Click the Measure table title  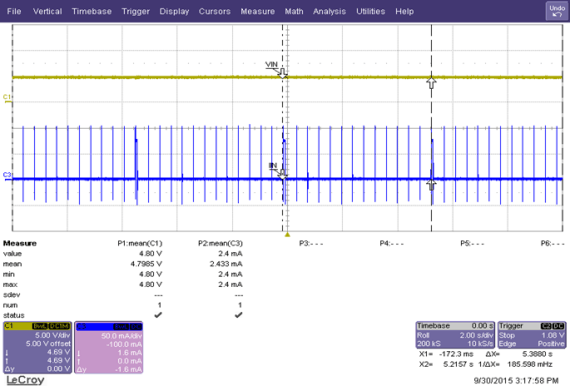(x=20, y=243)
